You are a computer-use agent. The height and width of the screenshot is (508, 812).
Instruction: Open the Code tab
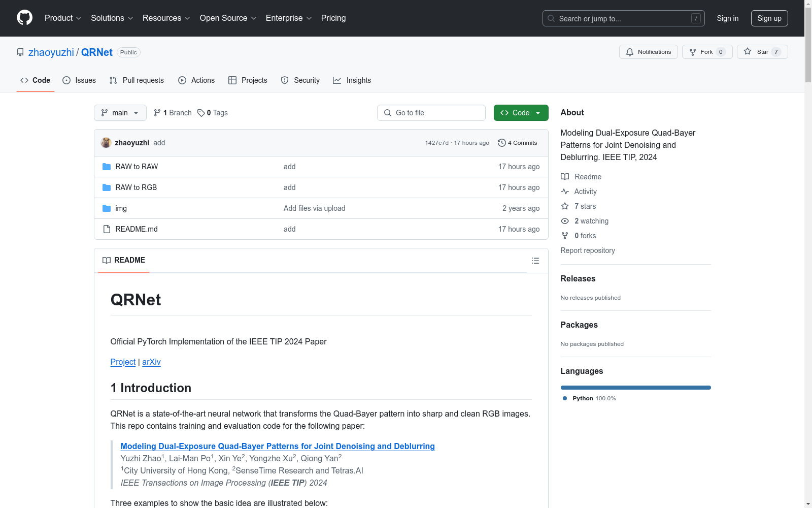[36, 80]
